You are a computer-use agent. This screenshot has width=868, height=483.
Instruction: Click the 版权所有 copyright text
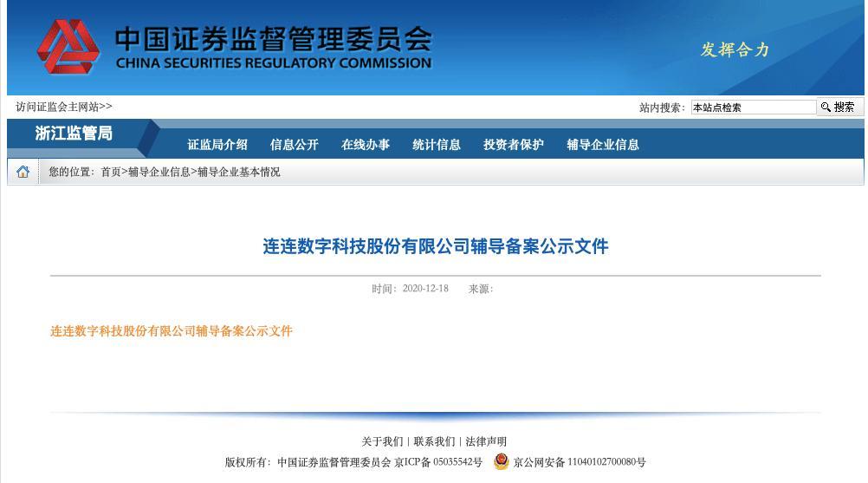(x=308, y=462)
